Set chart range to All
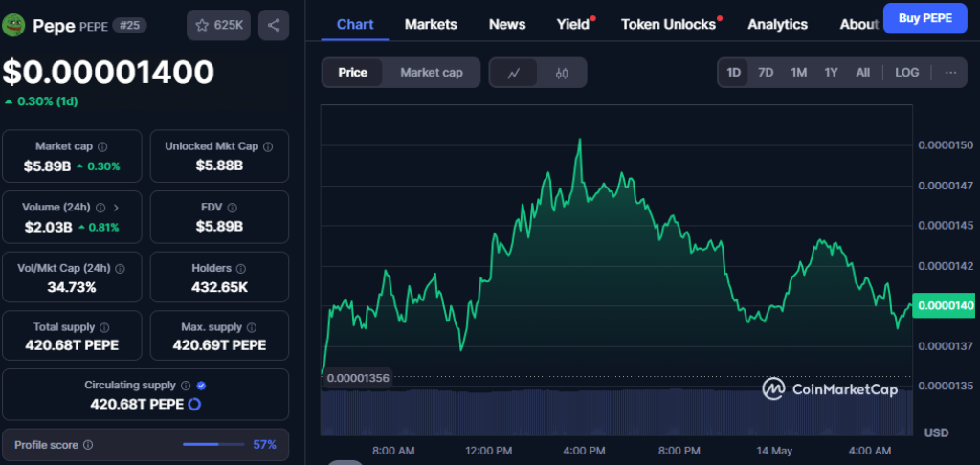Viewport: 980px width, 465px height. [862, 73]
